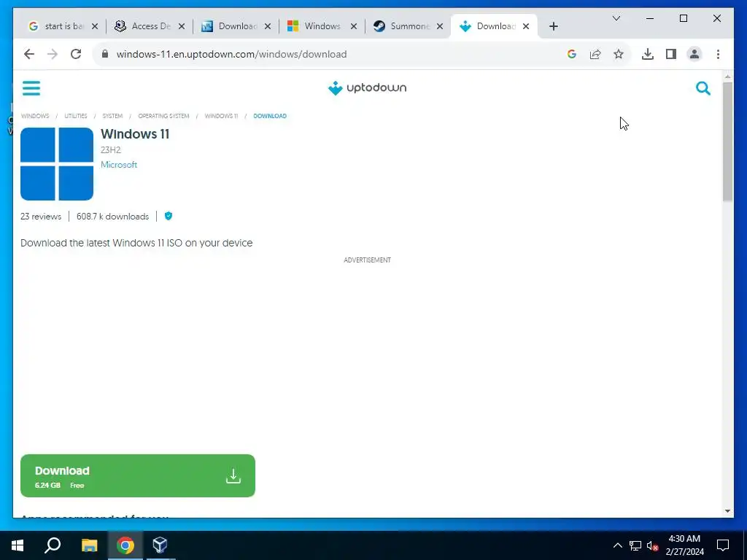Click the page vertical scrollbar thumb

click(x=727, y=142)
